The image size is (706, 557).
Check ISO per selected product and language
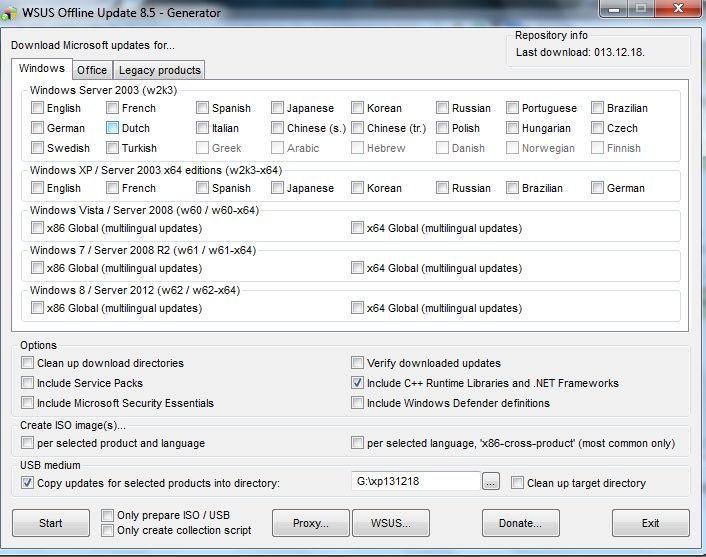(x=27, y=443)
